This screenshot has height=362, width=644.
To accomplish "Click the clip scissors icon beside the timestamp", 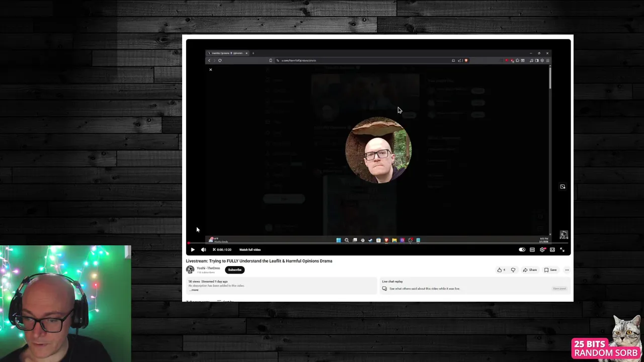I will click(214, 249).
